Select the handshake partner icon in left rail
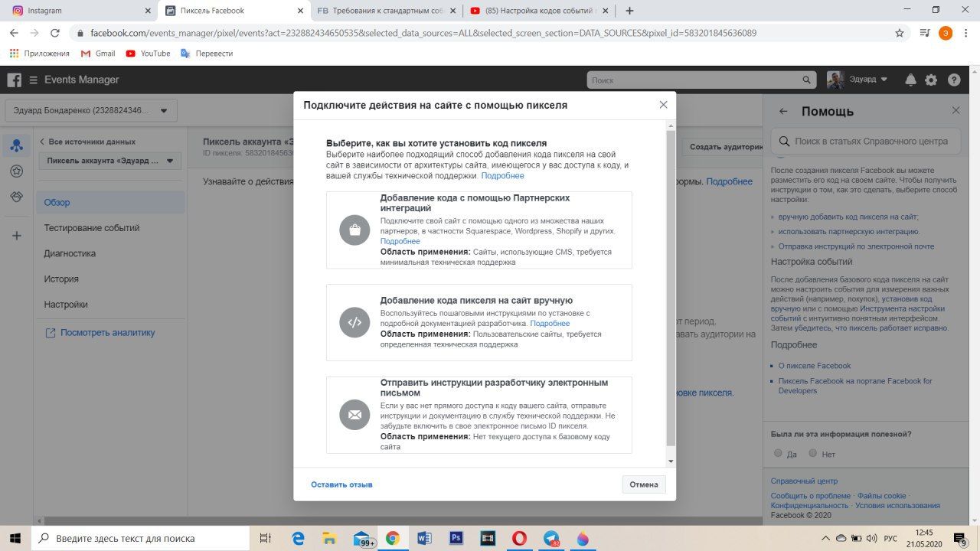Screen dimensions: 980x551 click(16, 197)
